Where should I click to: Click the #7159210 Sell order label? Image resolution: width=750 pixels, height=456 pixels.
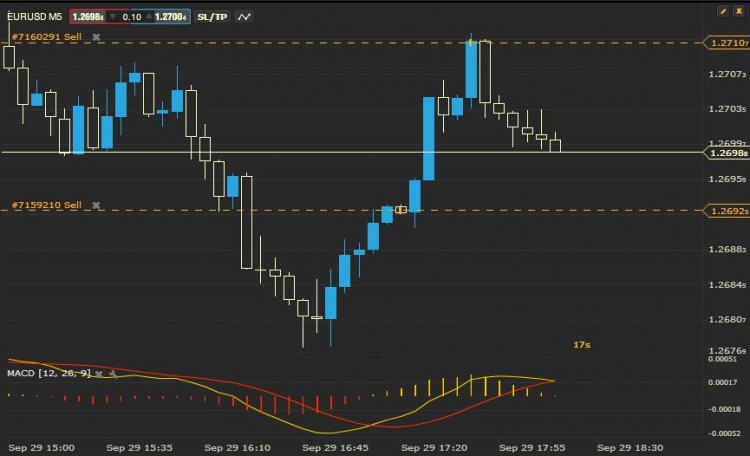[46, 205]
